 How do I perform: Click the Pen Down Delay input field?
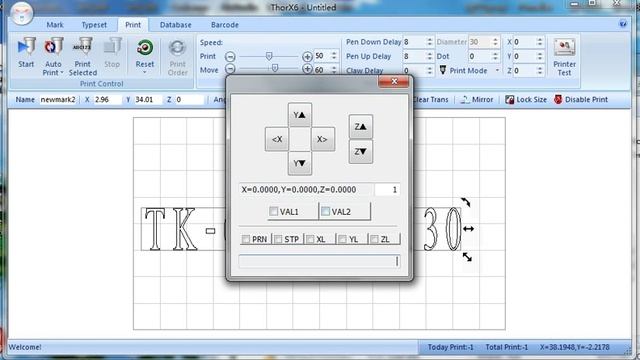click(x=414, y=42)
